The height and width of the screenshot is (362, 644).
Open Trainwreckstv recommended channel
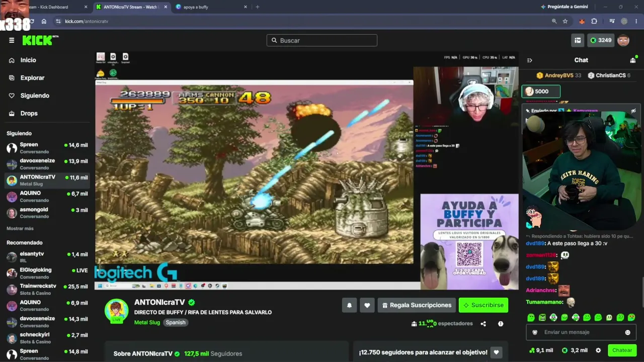tap(46, 289)
